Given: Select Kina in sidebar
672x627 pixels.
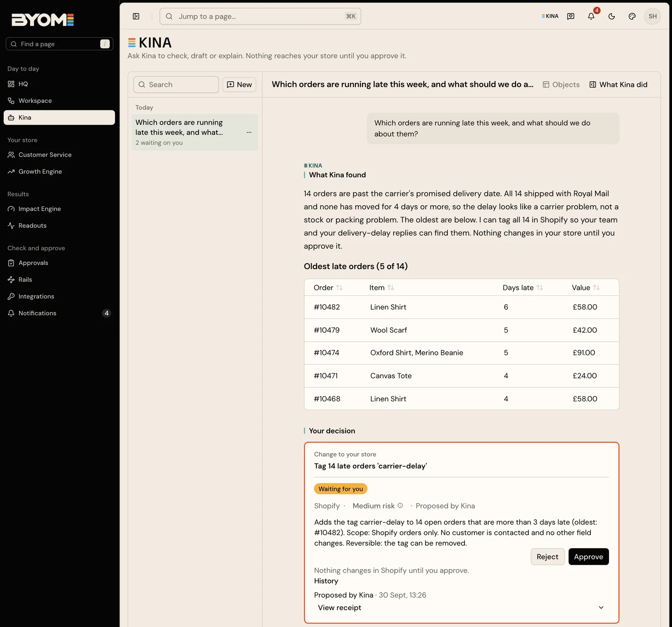Looking at the screenshot, I should pyautogui.click(x=59, y=118).
